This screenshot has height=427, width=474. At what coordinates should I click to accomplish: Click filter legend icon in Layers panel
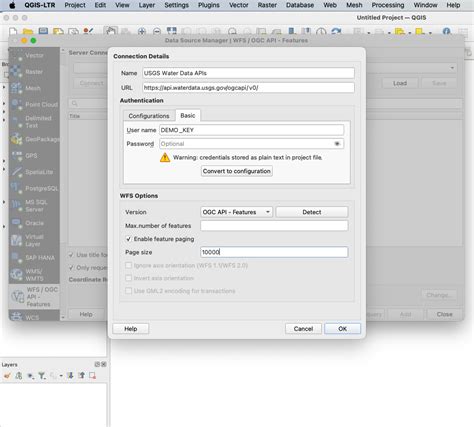click(x=42, y=376)
